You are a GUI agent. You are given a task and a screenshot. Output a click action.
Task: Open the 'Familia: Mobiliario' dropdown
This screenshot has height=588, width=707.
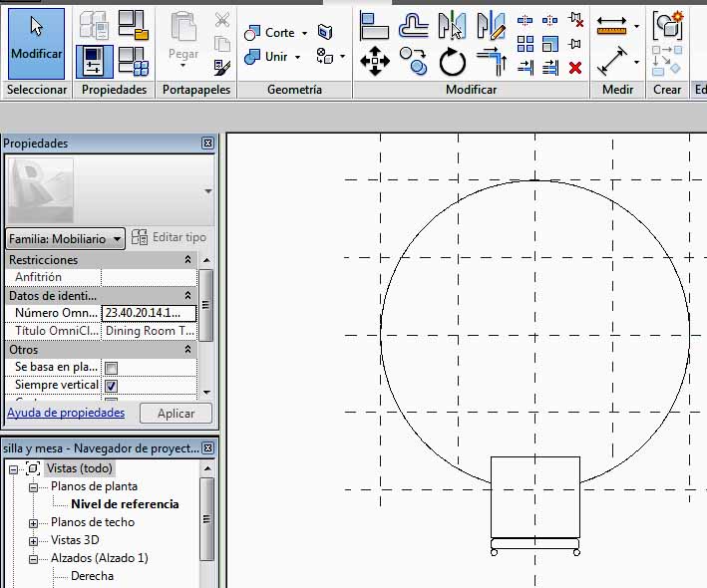pos(117,238)
